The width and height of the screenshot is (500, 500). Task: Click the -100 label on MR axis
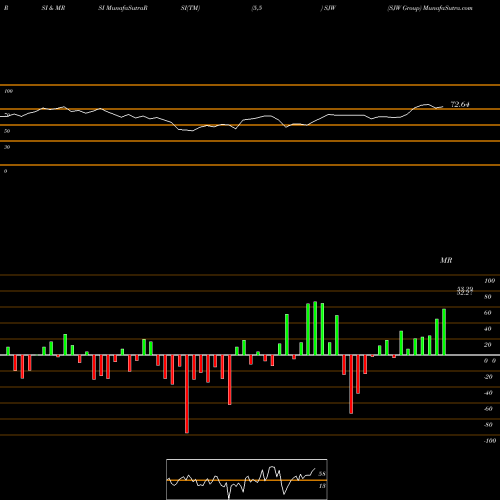[490, 441]
